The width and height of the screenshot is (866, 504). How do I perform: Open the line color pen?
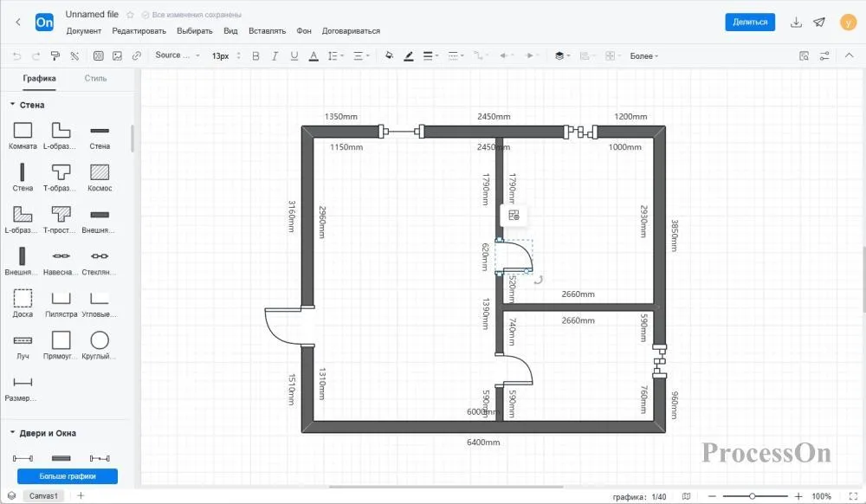pyautogui.click(x=409, y=55)
